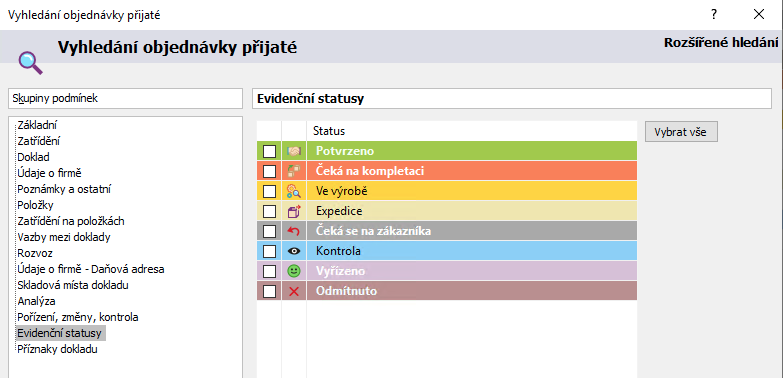Screen dimensions: 783x378
Task: Toggle the Kontrola checkbox
Action: (269, 251)
